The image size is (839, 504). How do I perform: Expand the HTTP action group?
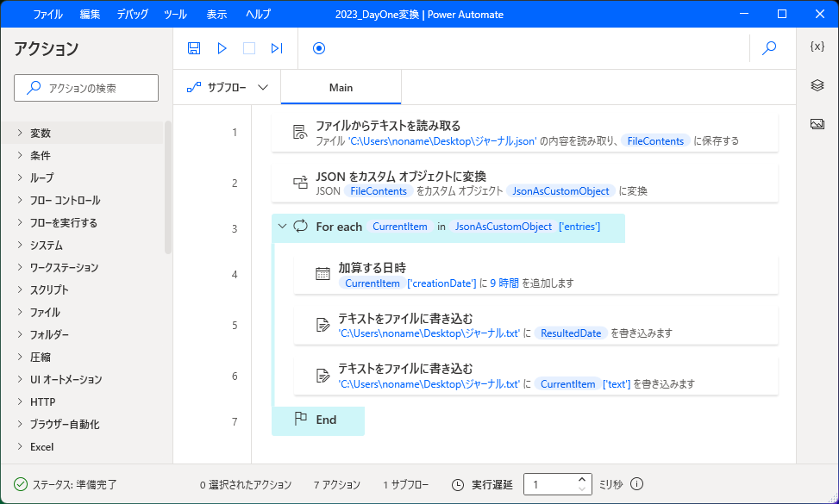point(20,402)
